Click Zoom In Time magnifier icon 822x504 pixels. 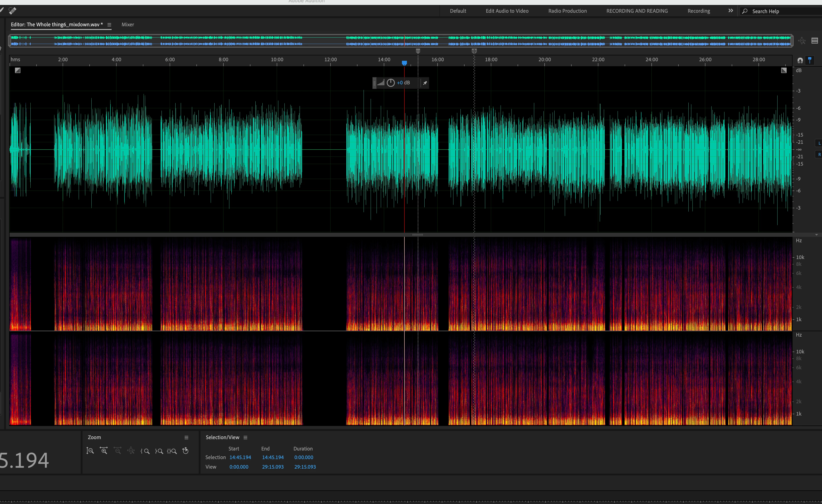(x=104, y=451)
